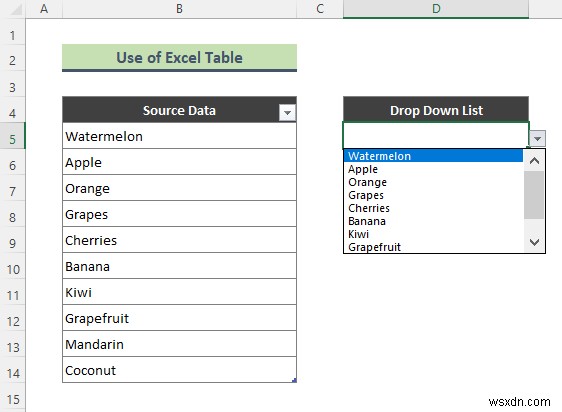Click the select-all corner triangle
This screenshot has height=412, width=562.
[x=16, y=10]
